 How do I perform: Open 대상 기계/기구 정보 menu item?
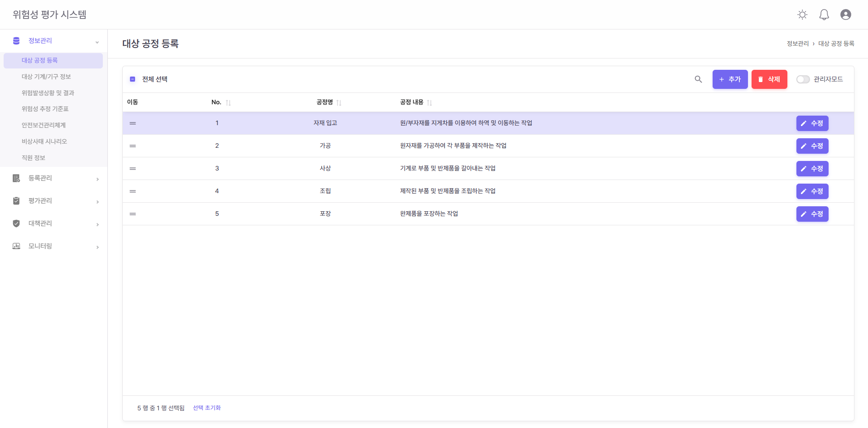[46, 77]
